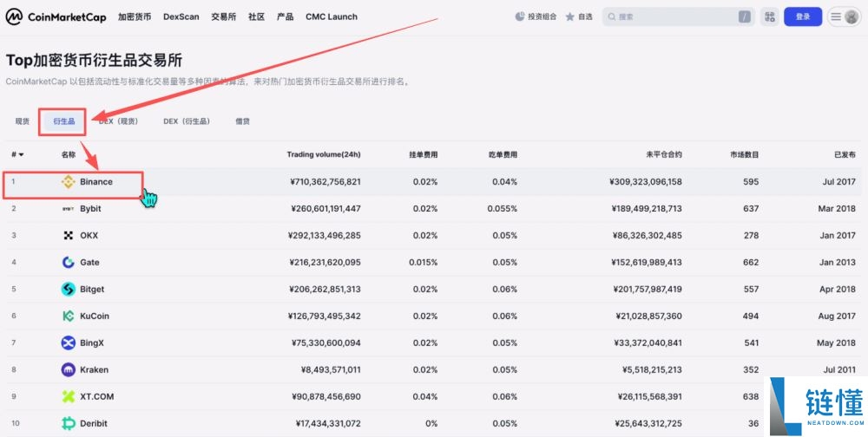Open the 社区 menu
The height and width of the screenshot is (437, 868).
(256, 16)
